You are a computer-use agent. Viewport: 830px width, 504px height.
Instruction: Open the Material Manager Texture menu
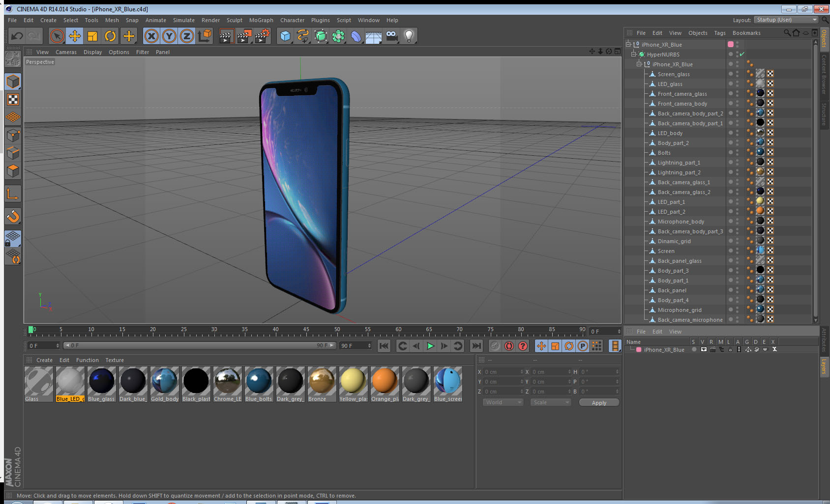pyautogui.click(x=115, y=360)
